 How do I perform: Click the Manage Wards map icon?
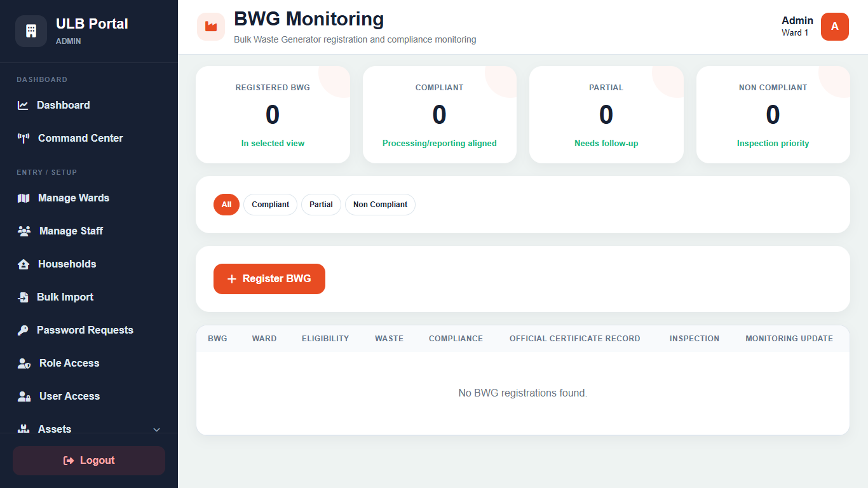point(24,198)
